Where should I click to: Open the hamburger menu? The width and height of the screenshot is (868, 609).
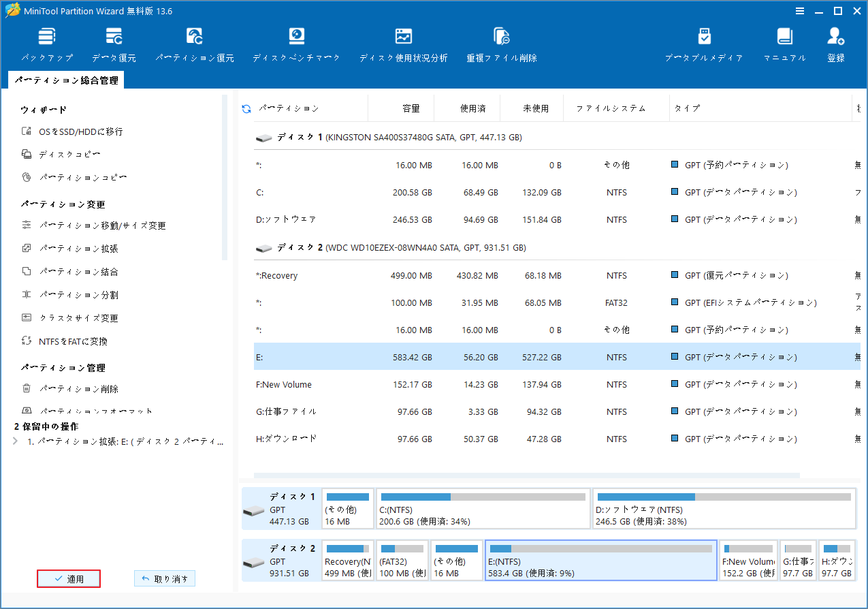pos(799,11)
